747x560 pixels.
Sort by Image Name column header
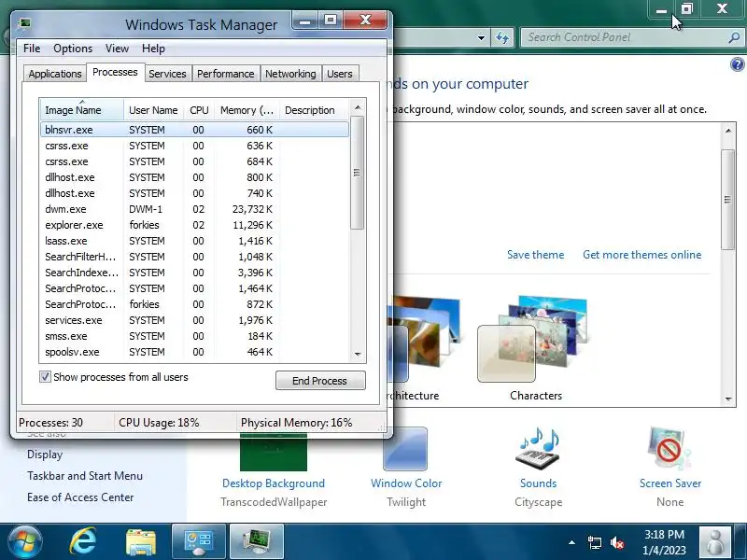click(x=82, y=110)
